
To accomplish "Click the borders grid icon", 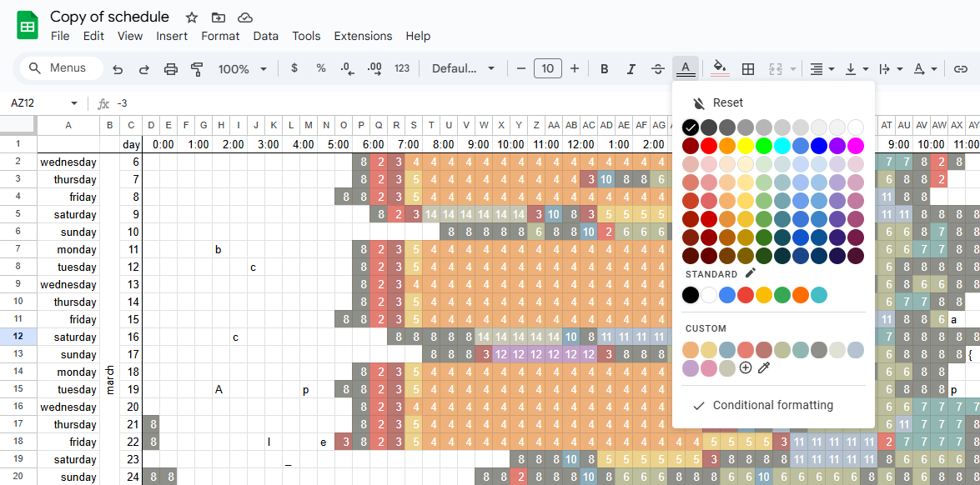I will coord(748,69).
